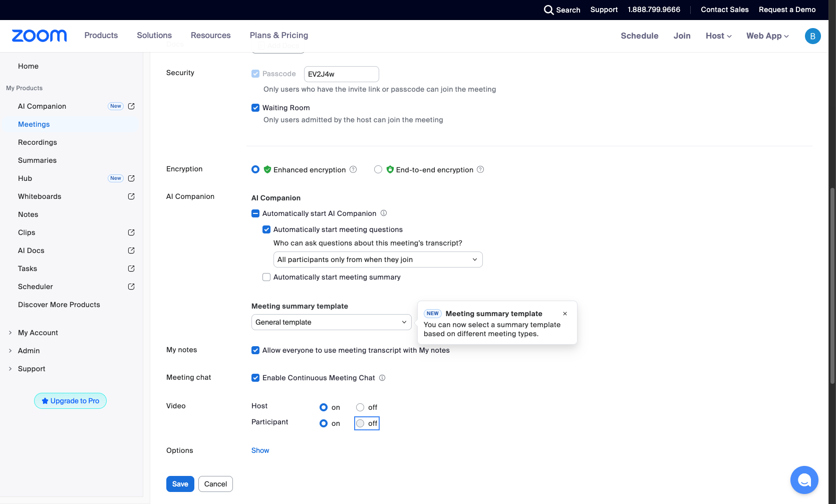This screenshot has width=836, height=504.
Task: Open the Support link in top bar
Action: (x=604, y=10)
